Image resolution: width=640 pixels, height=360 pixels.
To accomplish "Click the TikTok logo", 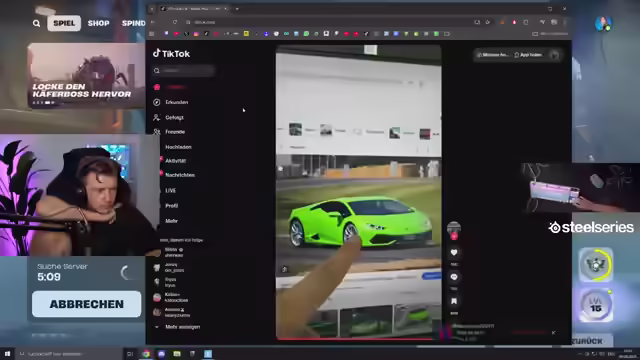I will [x=171, y=53].
